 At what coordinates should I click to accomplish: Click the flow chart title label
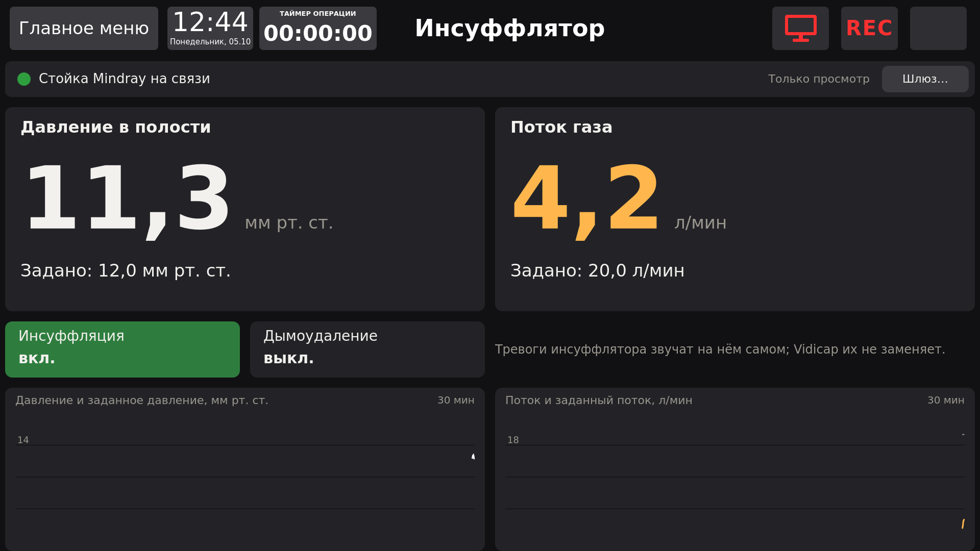[599, 400]
